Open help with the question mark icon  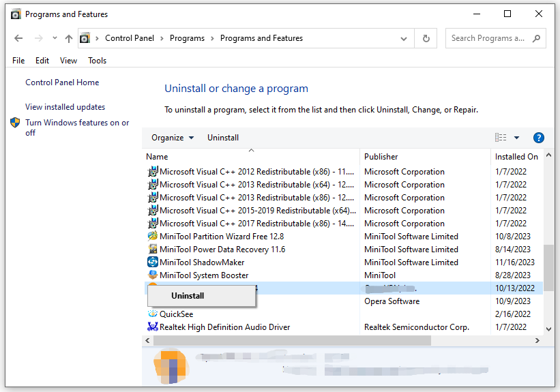(539, 138)
